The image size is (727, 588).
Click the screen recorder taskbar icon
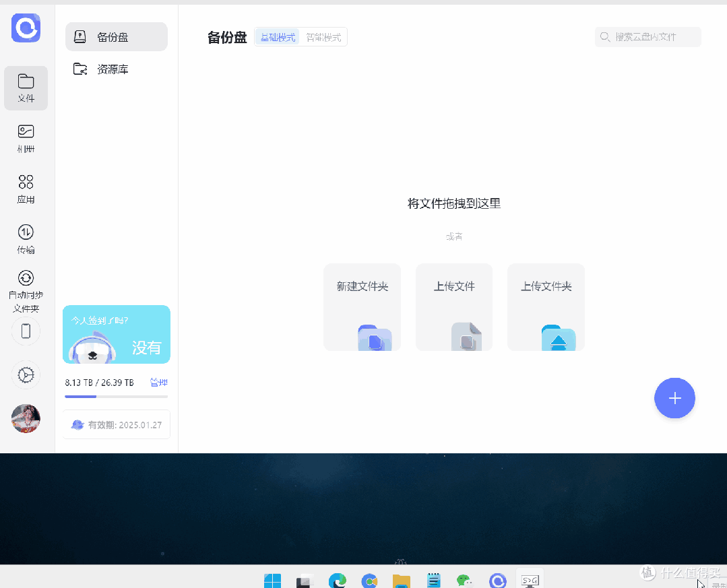pos(530,580)
